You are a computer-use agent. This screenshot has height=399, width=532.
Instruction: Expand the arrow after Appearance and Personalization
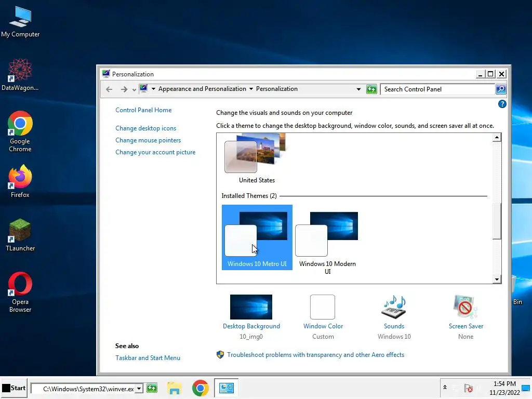[x=251, y=89]
